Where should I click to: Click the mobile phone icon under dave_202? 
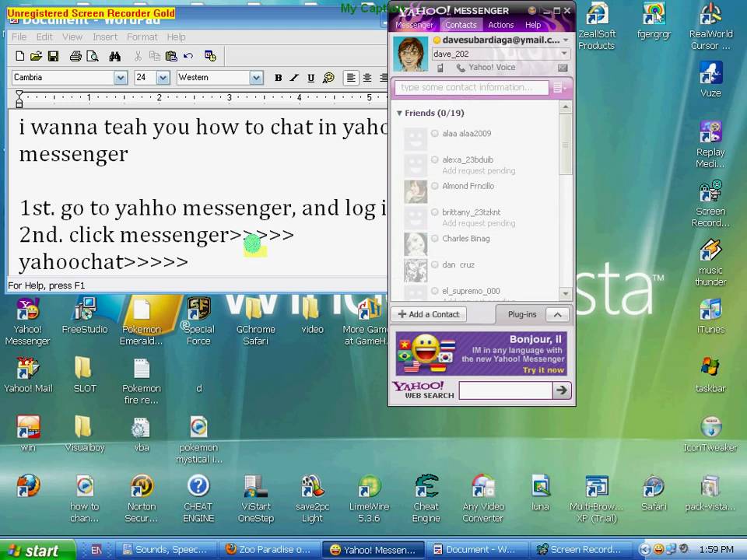point(440,68)
